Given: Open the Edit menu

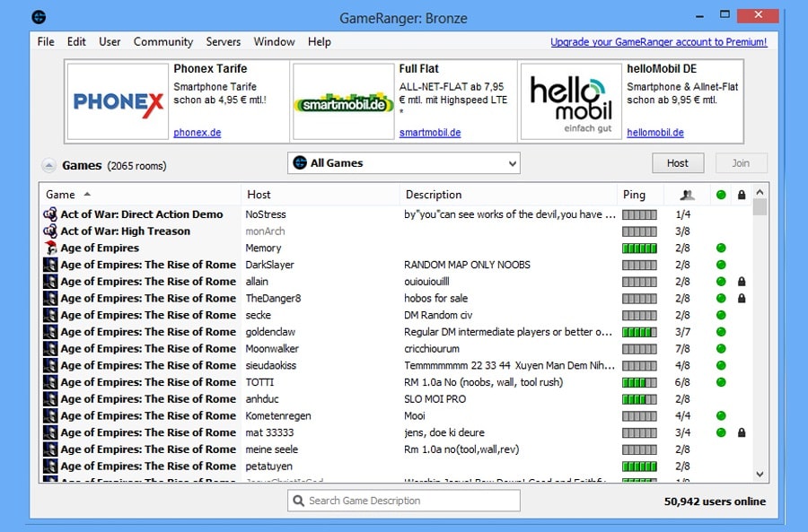Looking at the screenshot, I should (76, 41).
